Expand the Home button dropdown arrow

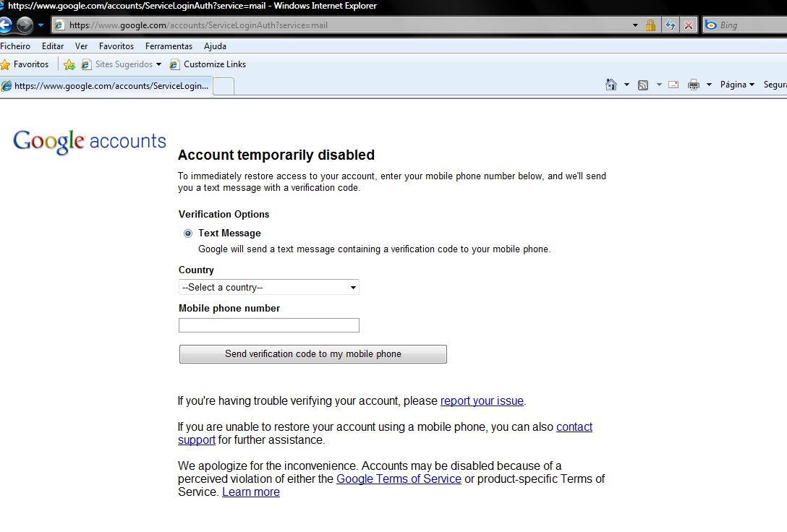(x=626, y=85)
